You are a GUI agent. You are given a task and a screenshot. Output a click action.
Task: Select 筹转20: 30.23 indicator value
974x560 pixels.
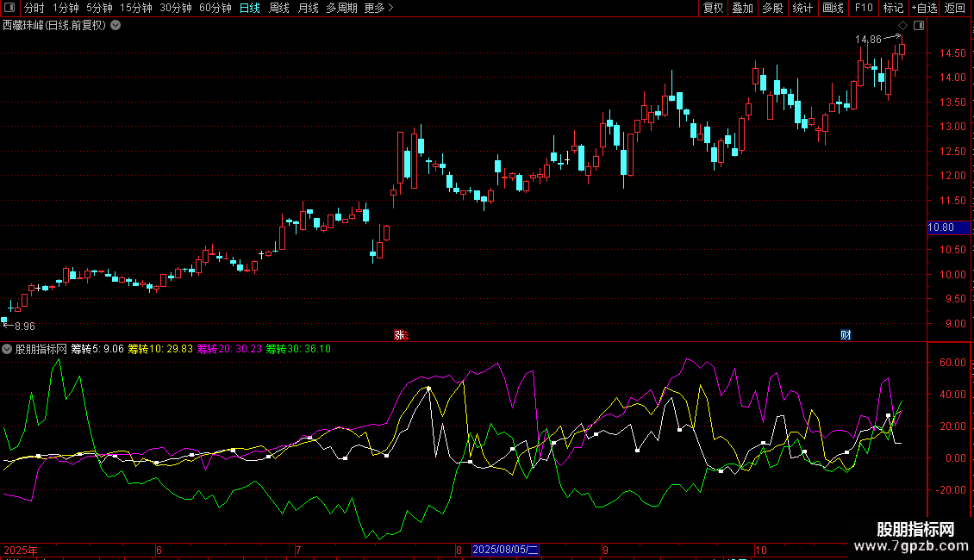(229, 349)
